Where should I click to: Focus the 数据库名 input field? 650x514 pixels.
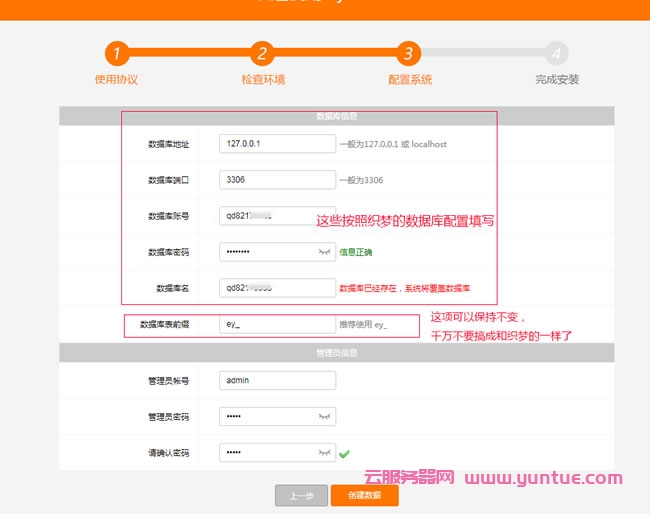[x=277, y=288]
